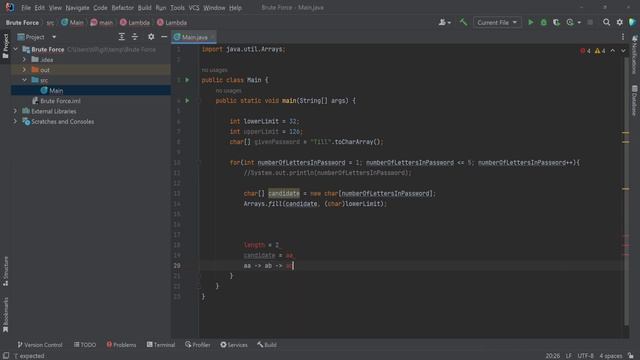This screenshot has height=360, width=640.
Task: Open the Edit menu
Action: 40,7
